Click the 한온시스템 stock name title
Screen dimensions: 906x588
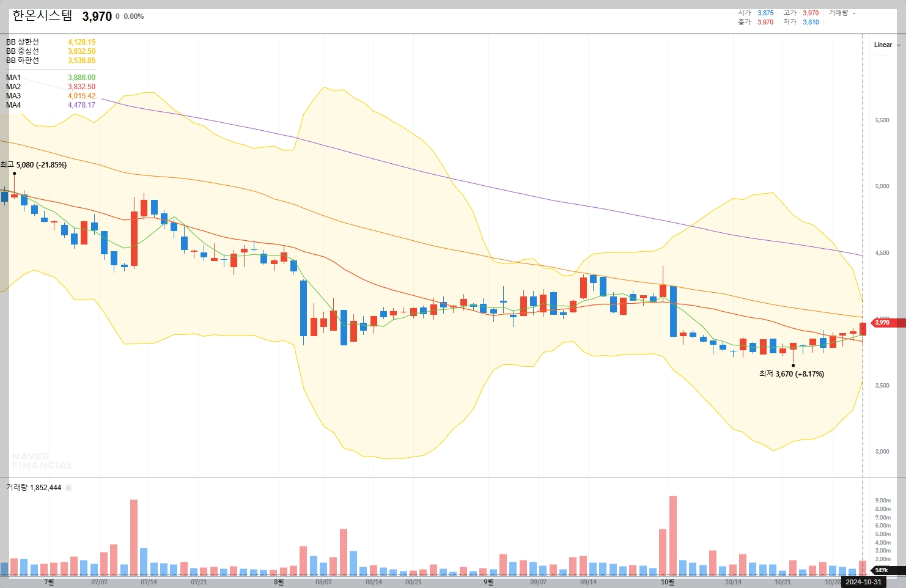tap(42, 16)
